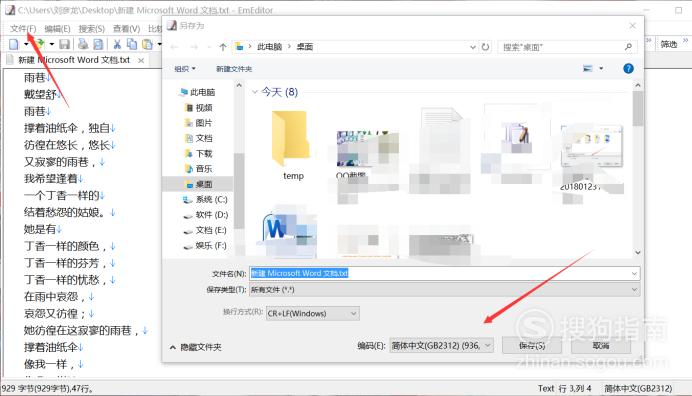The height and width of the screenshot is (396, 692).
Task: Open the 保存类型(T) dropdown
Action: click(x=444, y=290)
